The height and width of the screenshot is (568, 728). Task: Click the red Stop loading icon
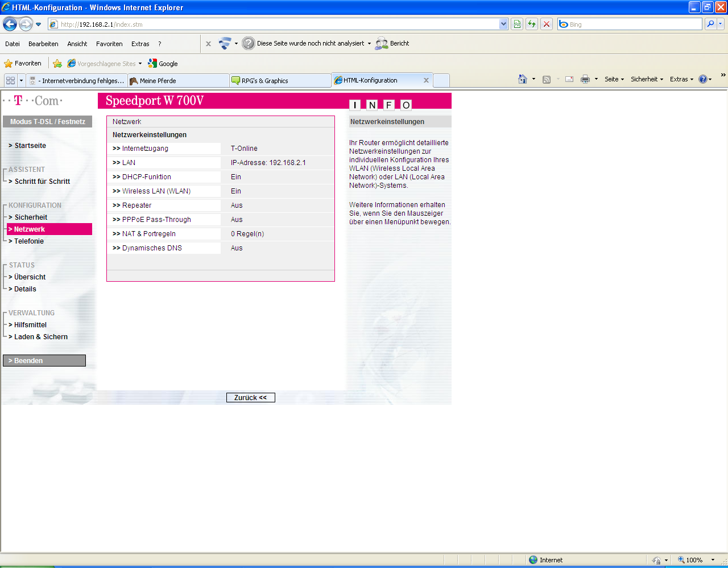tap(547, 24)
